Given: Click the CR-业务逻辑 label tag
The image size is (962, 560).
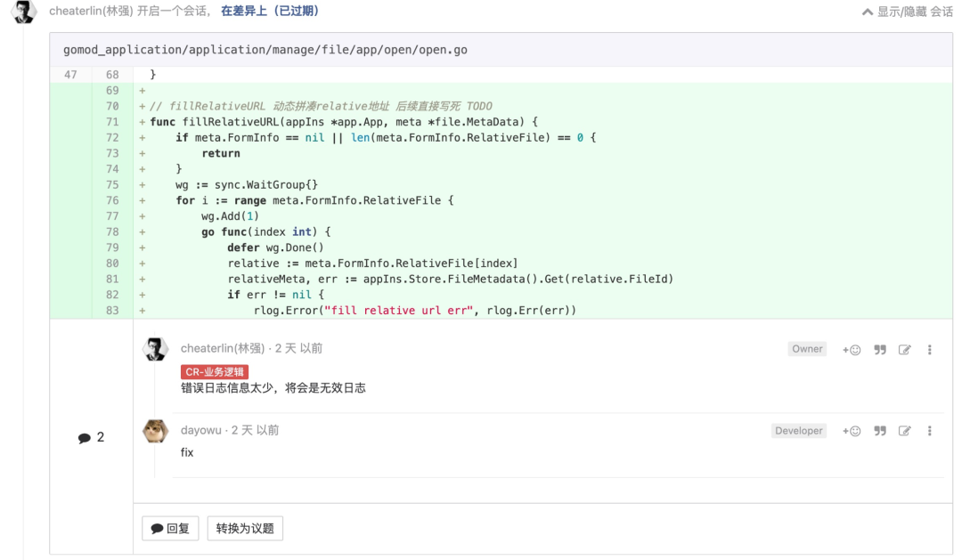Looking at the screenshot, I should 214,371.
